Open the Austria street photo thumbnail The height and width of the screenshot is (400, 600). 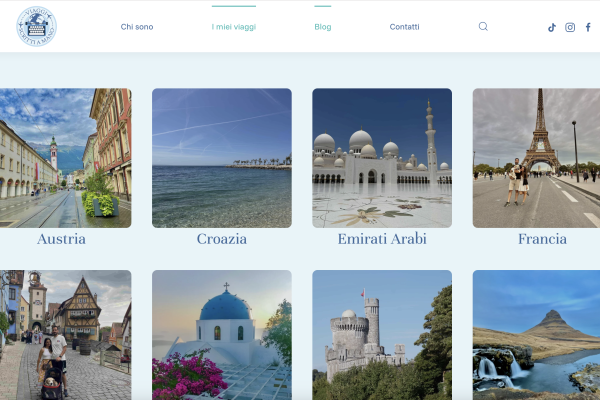pos(63,158)
